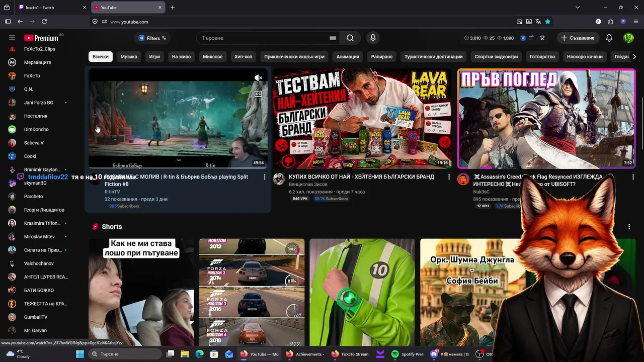
Task: Go to YouTube Premium home logo
Action: point(41,38)
